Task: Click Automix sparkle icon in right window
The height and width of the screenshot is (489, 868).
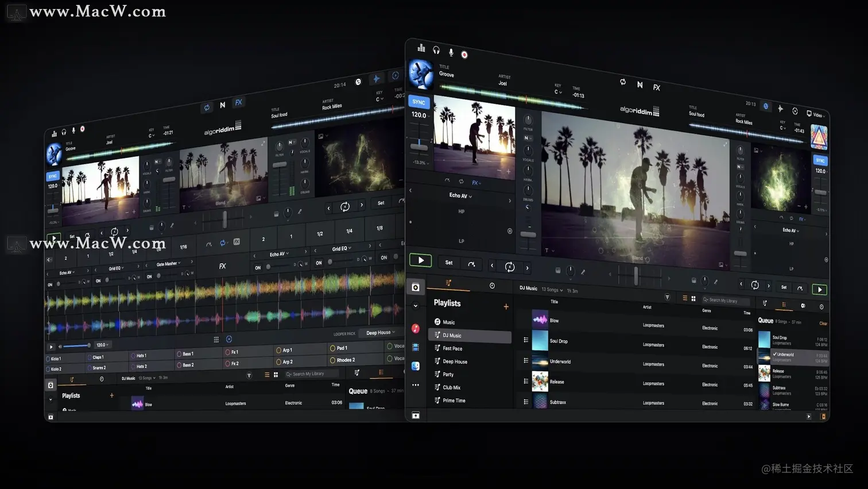Action: click(780, 108)
